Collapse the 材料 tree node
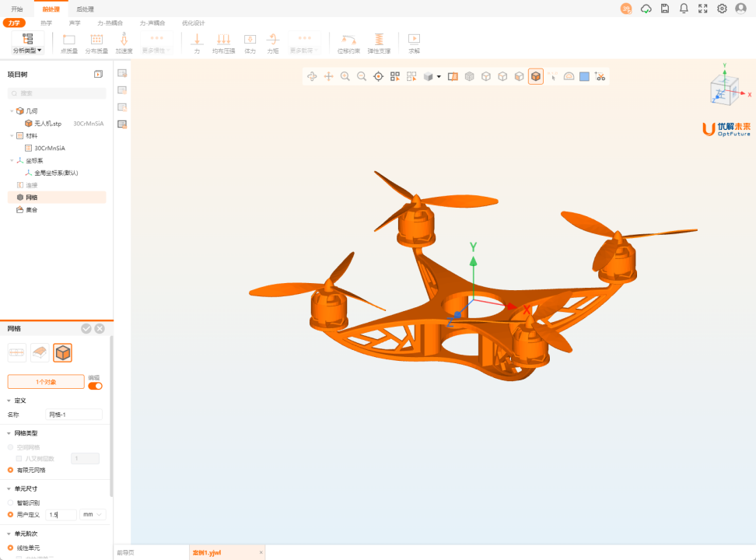Screen dimensions: 756x560 coord(12,135)
